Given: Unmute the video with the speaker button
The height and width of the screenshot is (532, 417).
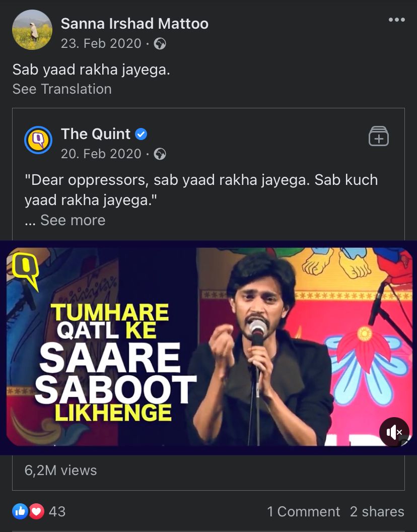Looking at the screenshot, I should (x=394, y=432).
